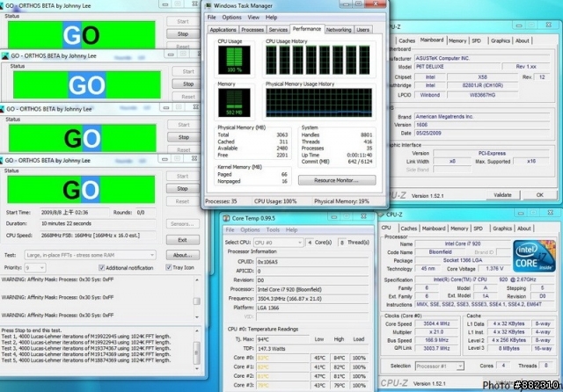The width and height of the screenshot is (563, 392).
Task: Open the Tools menu in Core Temp
Action: point(273,230)
